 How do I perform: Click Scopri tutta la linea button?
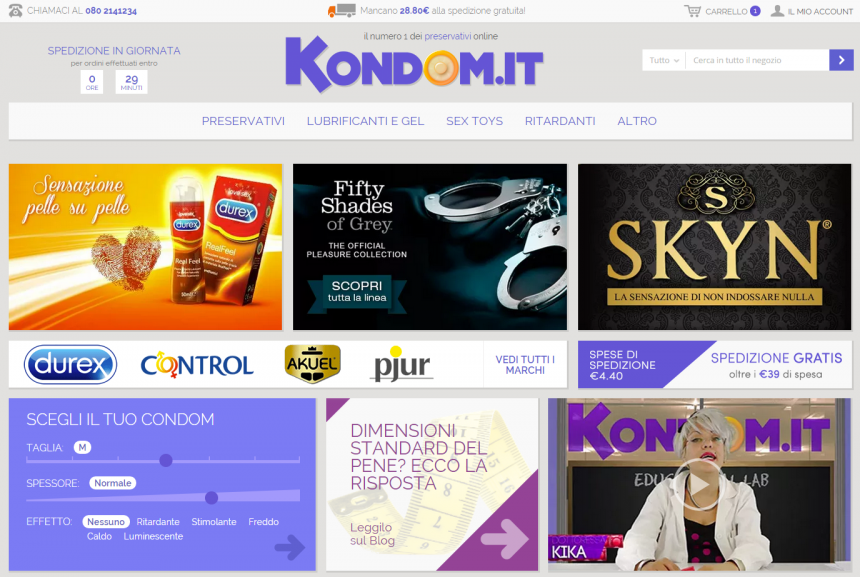[x=357, y=292]
